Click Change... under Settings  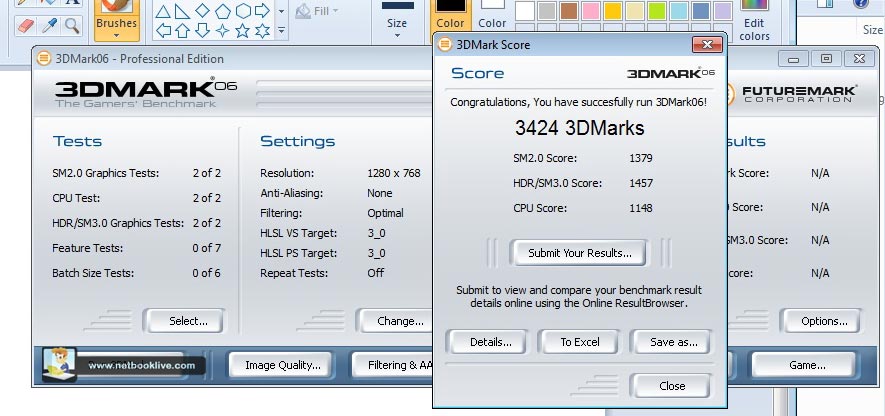pos(394,321)
